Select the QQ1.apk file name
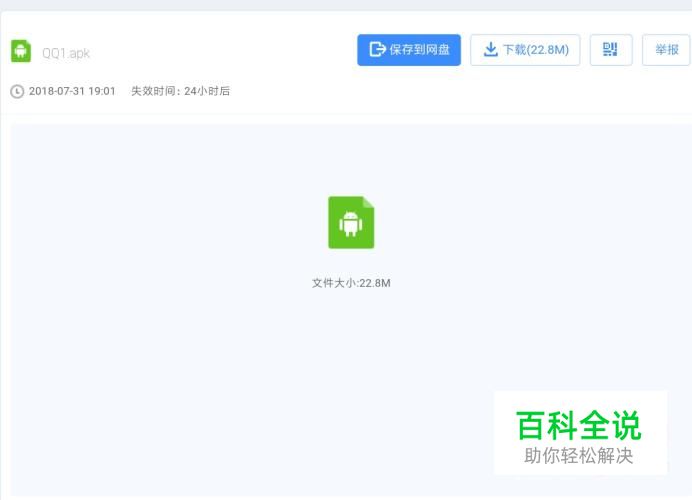 [66, 53]
